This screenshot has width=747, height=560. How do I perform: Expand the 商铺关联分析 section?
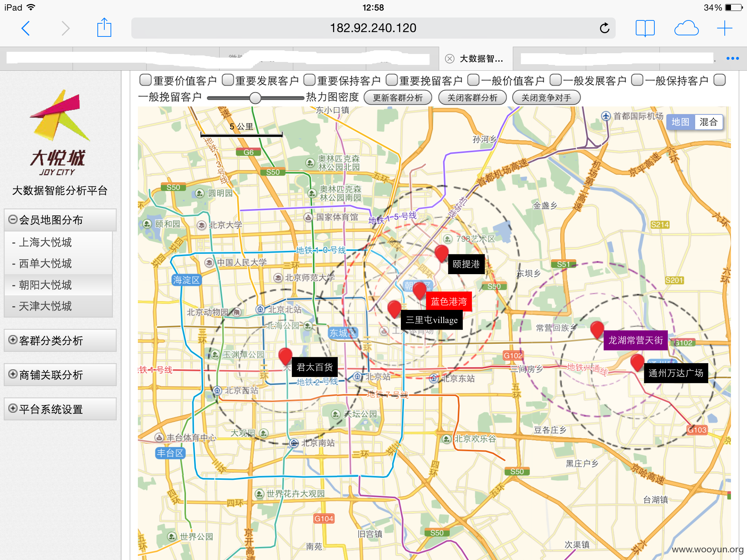pos(60,375)
